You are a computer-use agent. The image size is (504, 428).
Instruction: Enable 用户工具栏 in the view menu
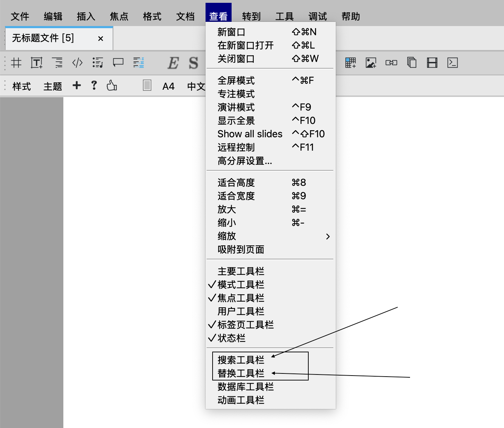pos(241,311)
